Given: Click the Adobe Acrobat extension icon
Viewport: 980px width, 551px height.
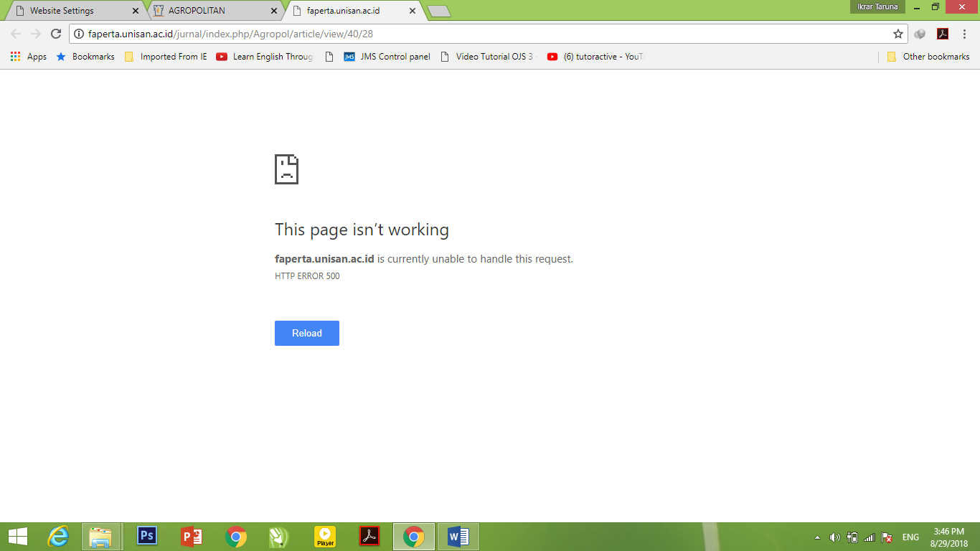Looking at the screenshot, I should pyautogui.click(x=943, y=34).
